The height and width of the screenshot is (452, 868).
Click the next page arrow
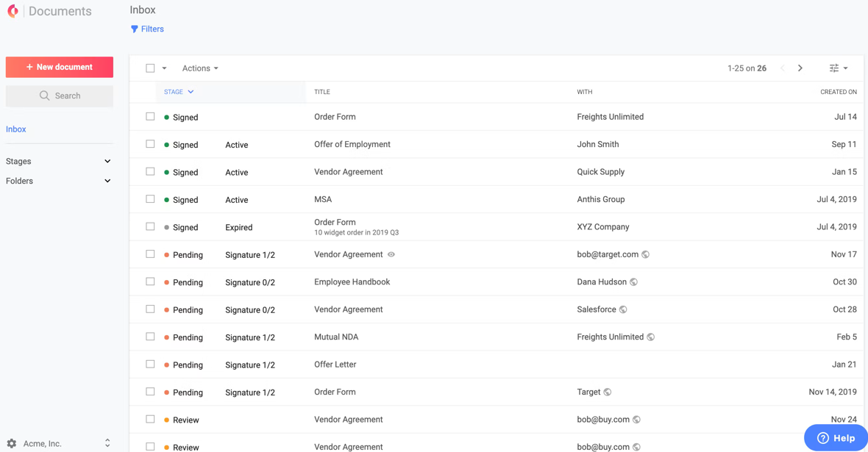[x=800, y=68]
